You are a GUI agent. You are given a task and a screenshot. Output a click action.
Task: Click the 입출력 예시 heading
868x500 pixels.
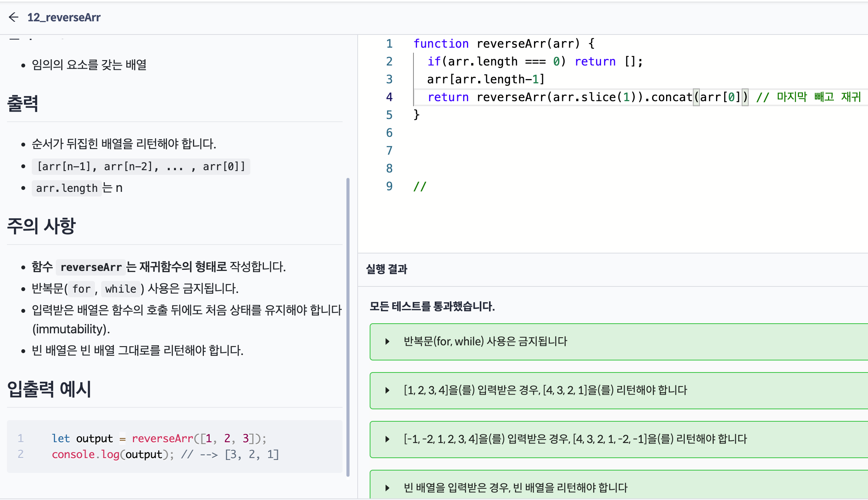click(49, 389)
